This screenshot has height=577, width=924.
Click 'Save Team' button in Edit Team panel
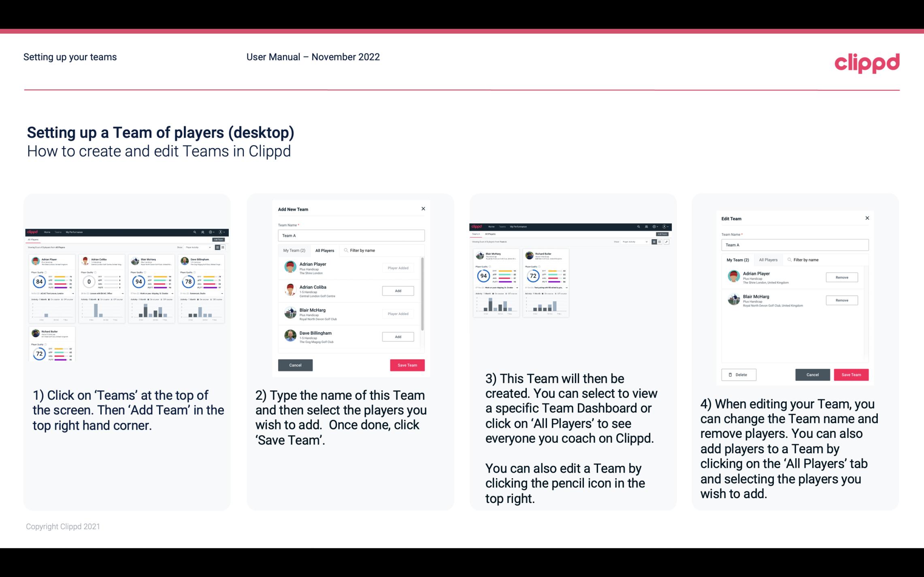point(852,373)
